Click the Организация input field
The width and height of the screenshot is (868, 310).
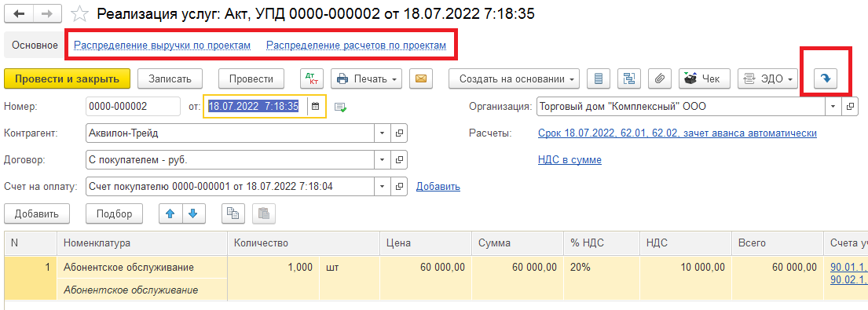[681, 107]
